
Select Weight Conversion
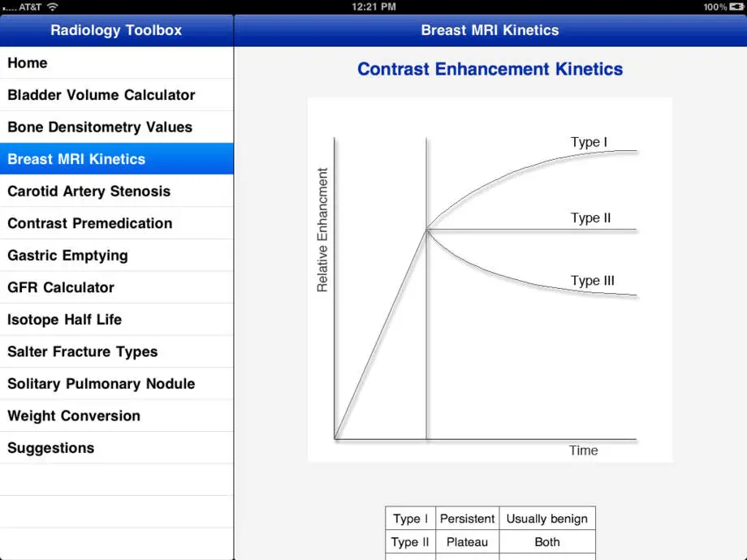coord(117,416)
